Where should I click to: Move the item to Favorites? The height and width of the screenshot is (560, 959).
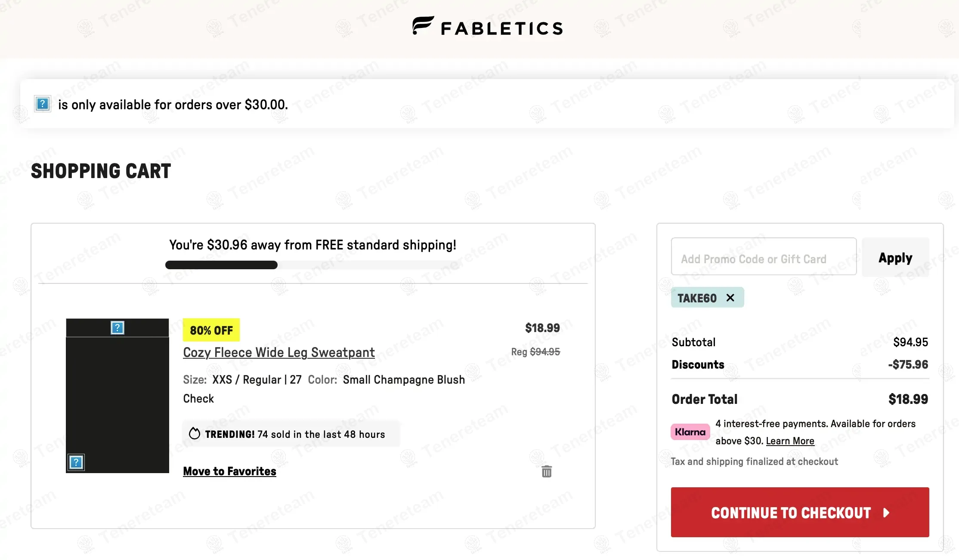(229, 471)
